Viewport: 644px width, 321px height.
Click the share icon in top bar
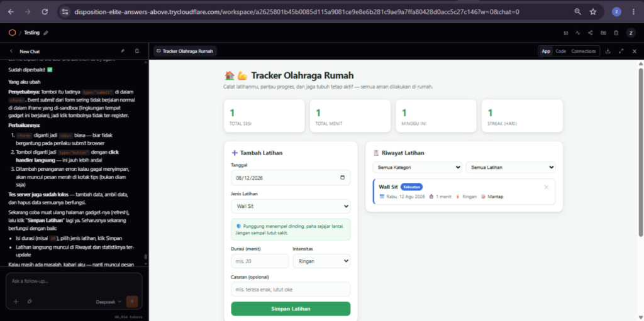(591, 33)
